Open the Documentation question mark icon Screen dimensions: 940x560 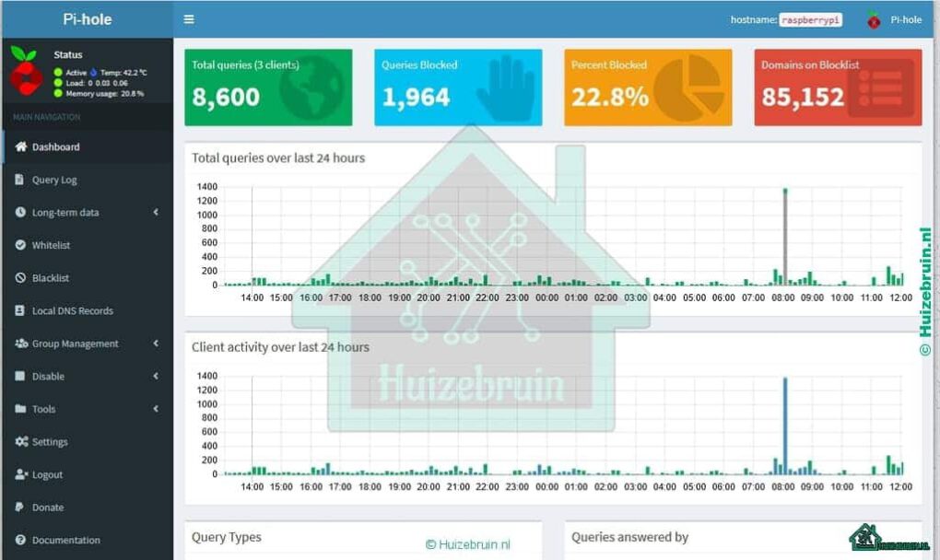[x=20, y=540]
